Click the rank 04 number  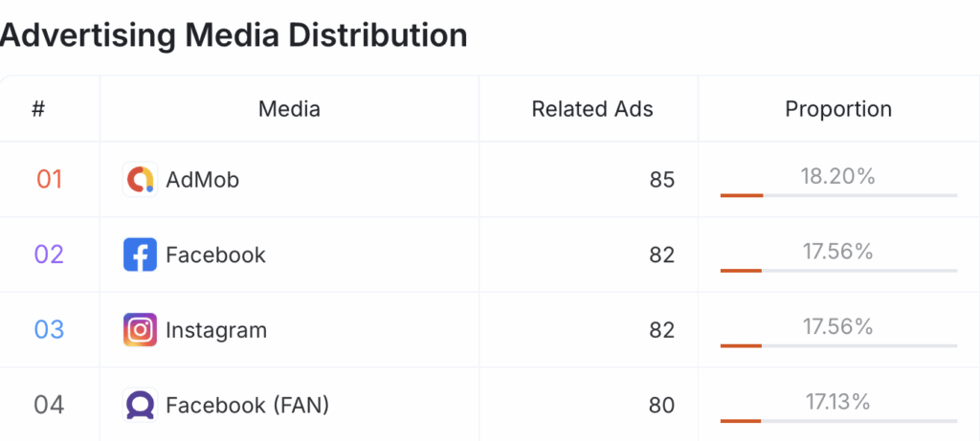[49, 405]
